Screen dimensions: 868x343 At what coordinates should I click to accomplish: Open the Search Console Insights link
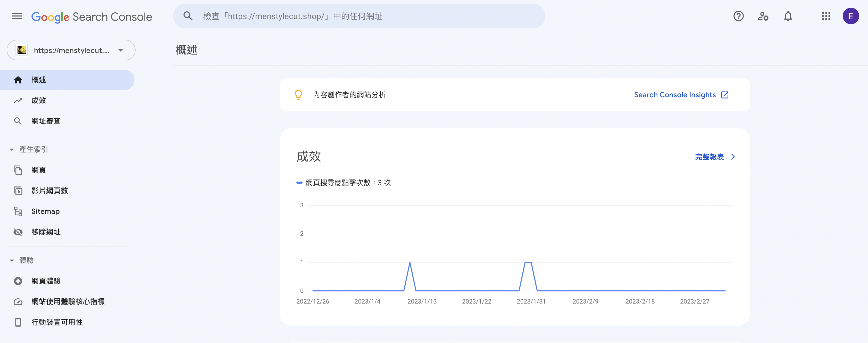[681, 95]
